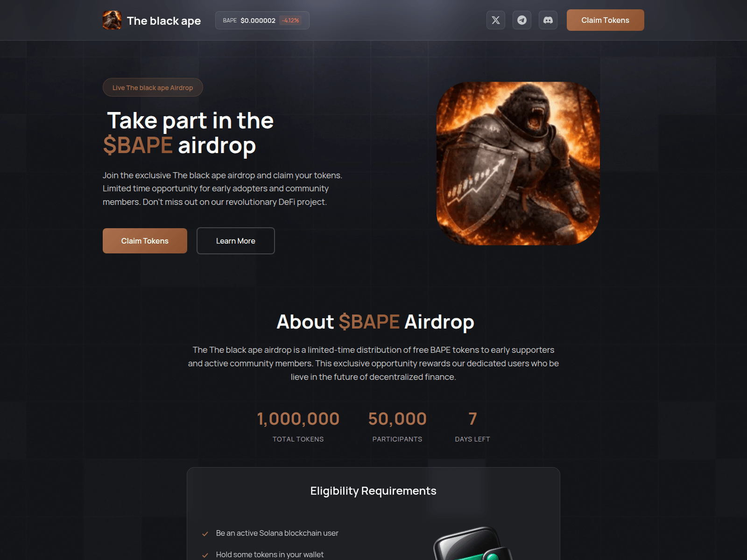Click The black ape site title

164,21
